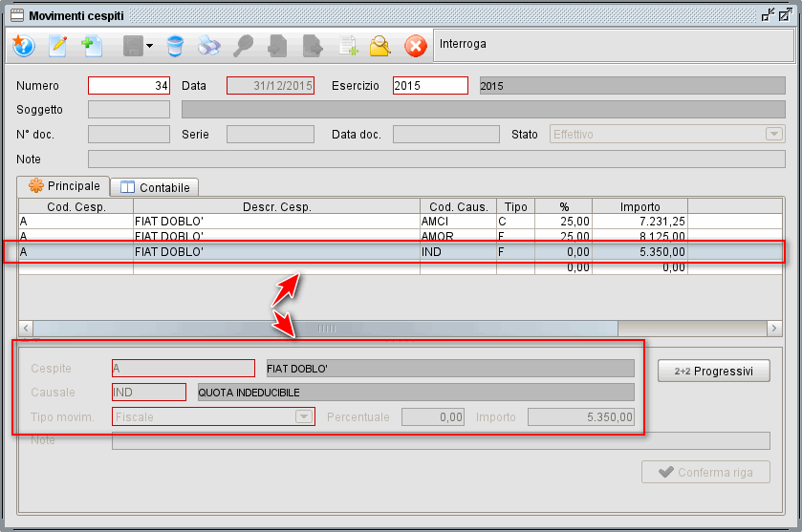
Task: Click the Data field showing 31/12/2015
Action: [x=271, y=85]
